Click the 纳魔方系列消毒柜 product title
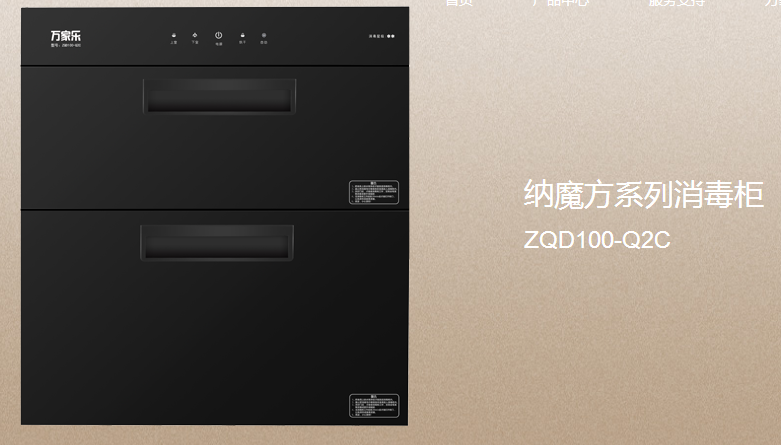 644,194
